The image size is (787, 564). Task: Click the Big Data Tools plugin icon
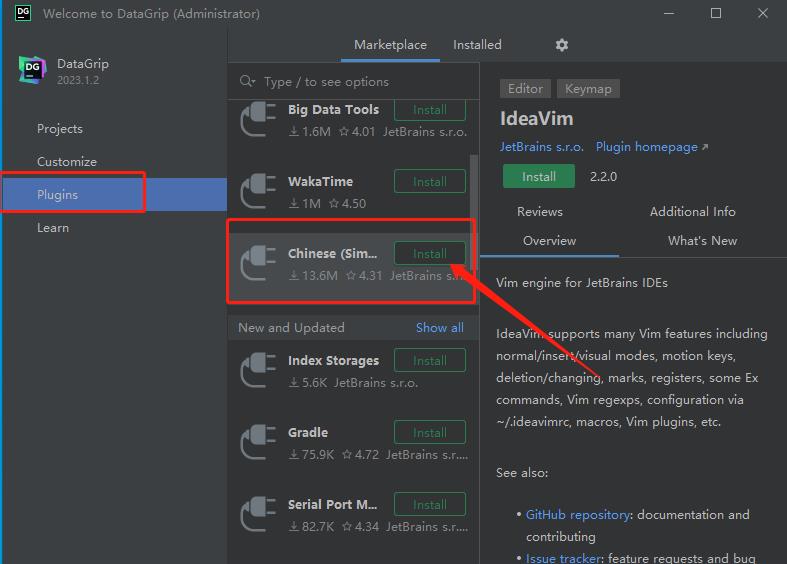pyautogui.click(x=258, y=119)
